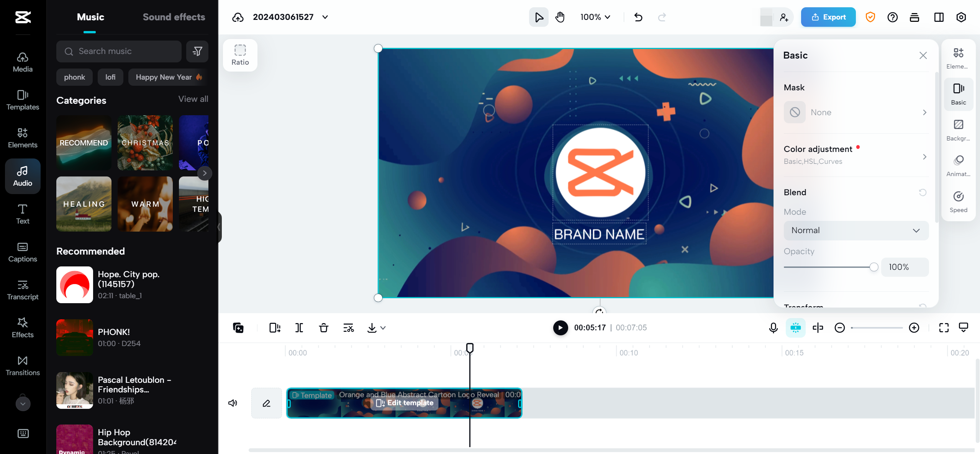
Task: Select the Background tab in the right rail
Action: click(x=958, y=129)
